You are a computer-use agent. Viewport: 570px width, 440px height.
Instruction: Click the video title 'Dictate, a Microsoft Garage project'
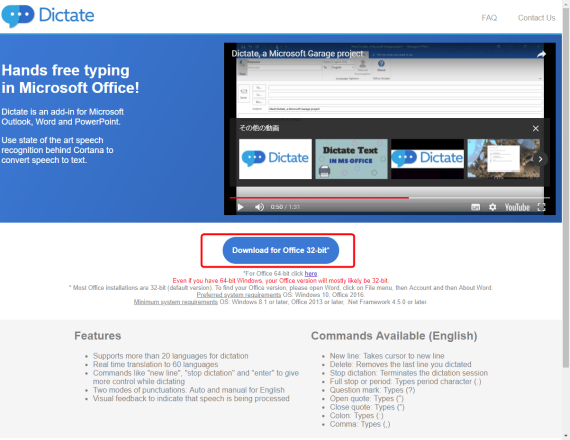pyautogui.click(x=297, y=54)
